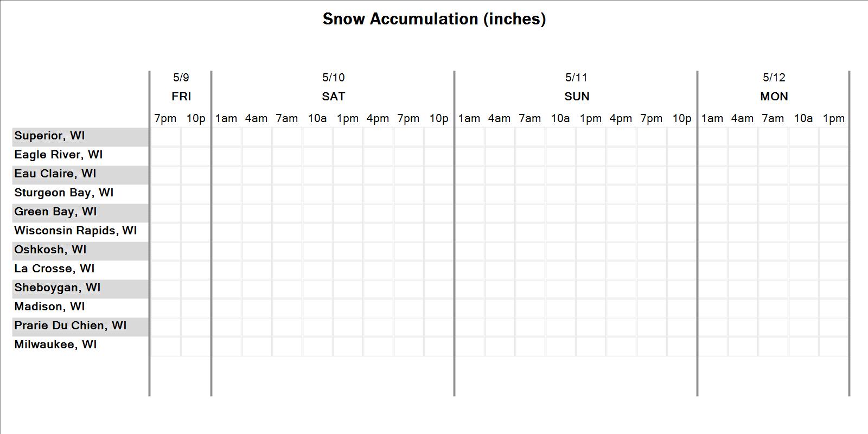Image resolution: width=868 pixels, height=434 pixels.
Task: Click Monday's 1pm time column header
Action: tap(834, 118)
